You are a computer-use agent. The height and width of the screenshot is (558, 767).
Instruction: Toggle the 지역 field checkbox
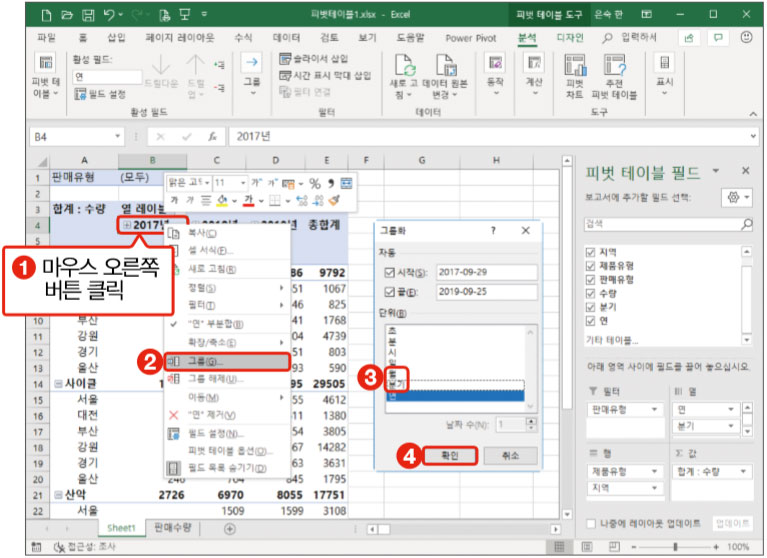point(590,252)
